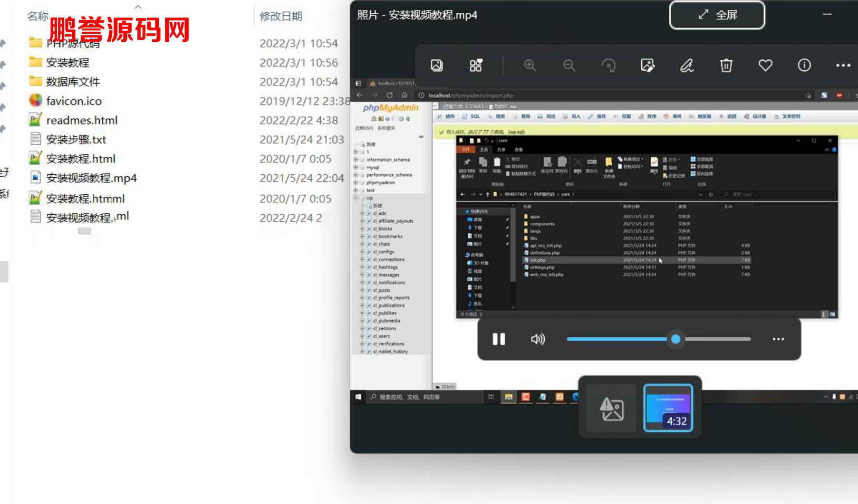Click the 安装教程.htmml file name
858x504 pixels.
pos(86,199)
